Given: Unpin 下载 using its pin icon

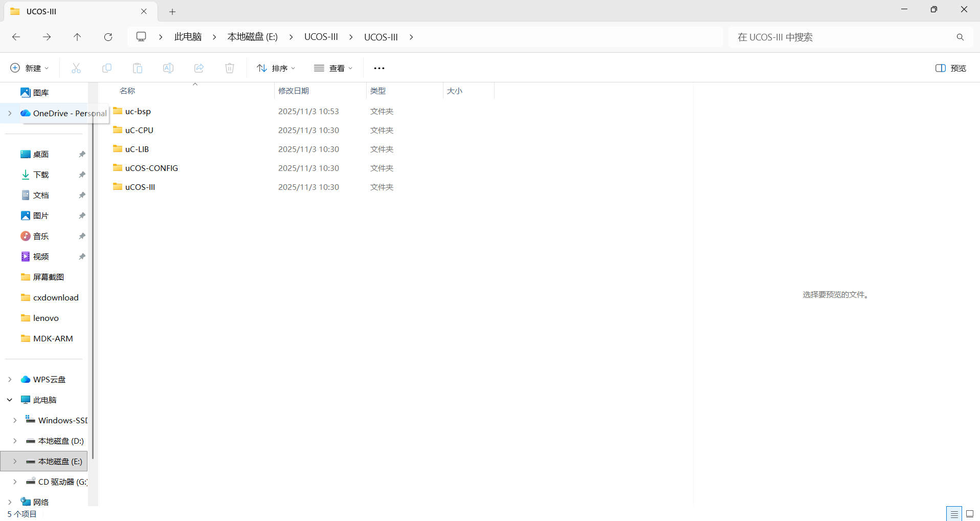Looking at the screenshot, I should [82, 175].
